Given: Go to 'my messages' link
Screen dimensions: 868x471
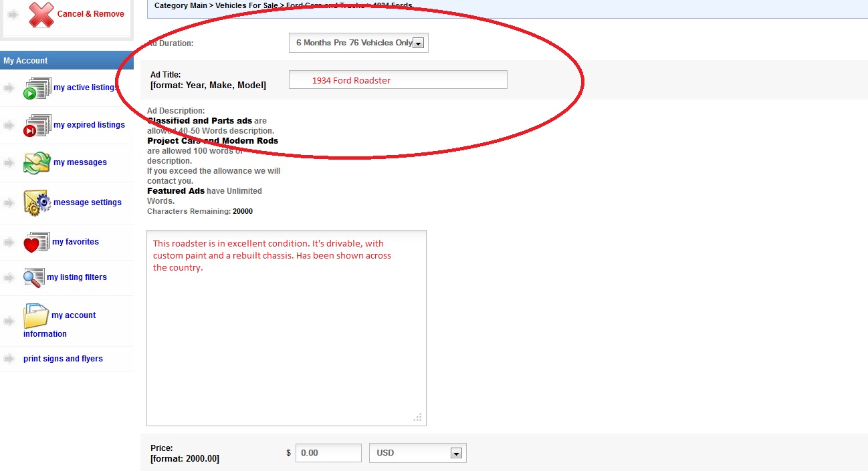Looking at the screenshot, I should (x=80, y=162).
